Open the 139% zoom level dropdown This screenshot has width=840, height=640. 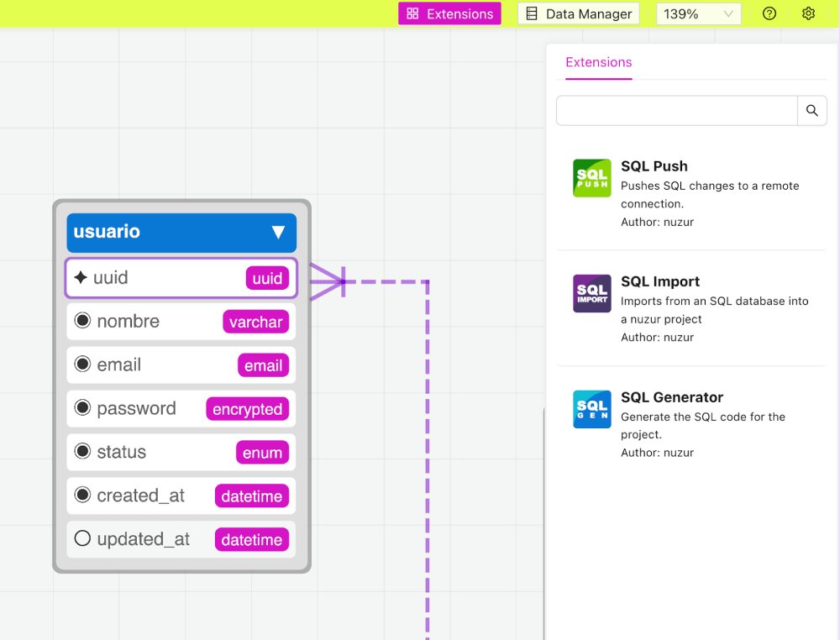698,13
